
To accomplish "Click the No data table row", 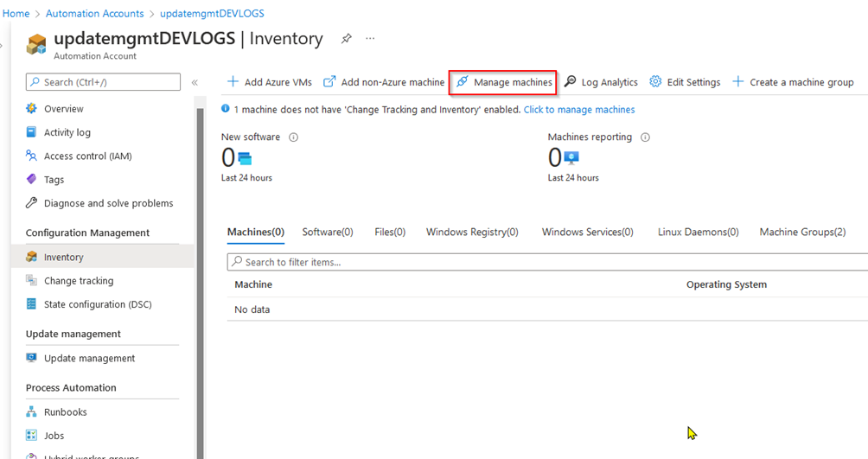I will tap(547, 309).
